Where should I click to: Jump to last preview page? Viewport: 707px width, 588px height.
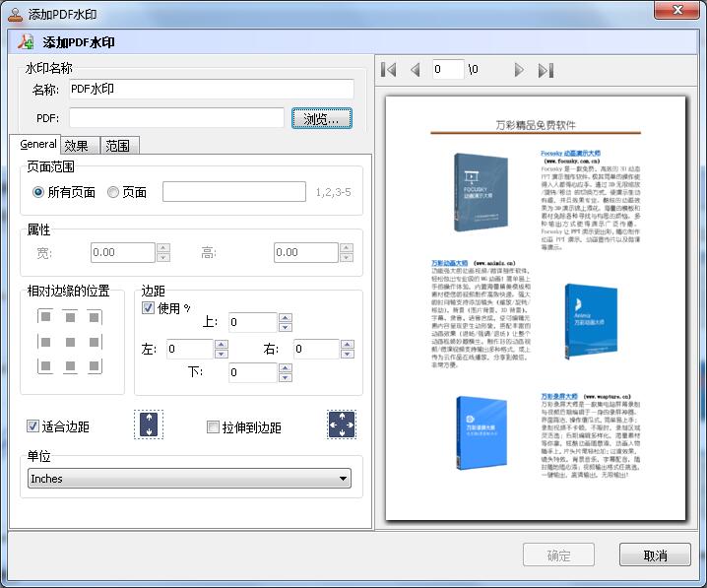[x=546, y=70]
